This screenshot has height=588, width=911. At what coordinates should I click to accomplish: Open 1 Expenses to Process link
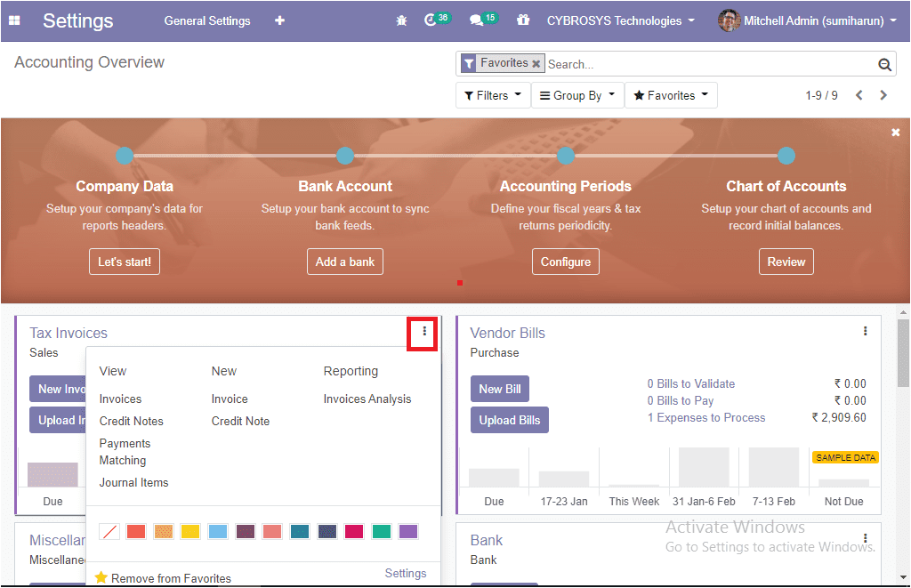click(705, 418)
